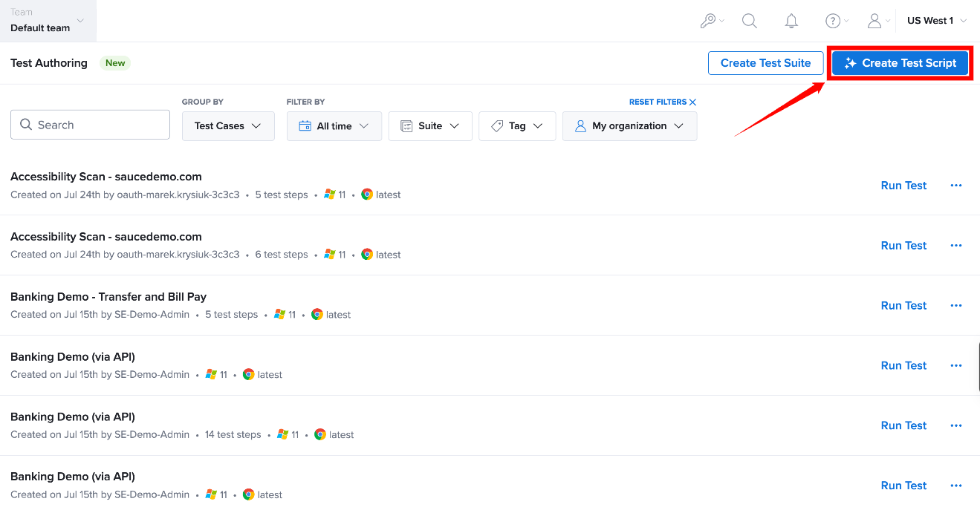Click the "14 test steps" label
Viewport: 980px width, 513px height.
pos(233,434)
